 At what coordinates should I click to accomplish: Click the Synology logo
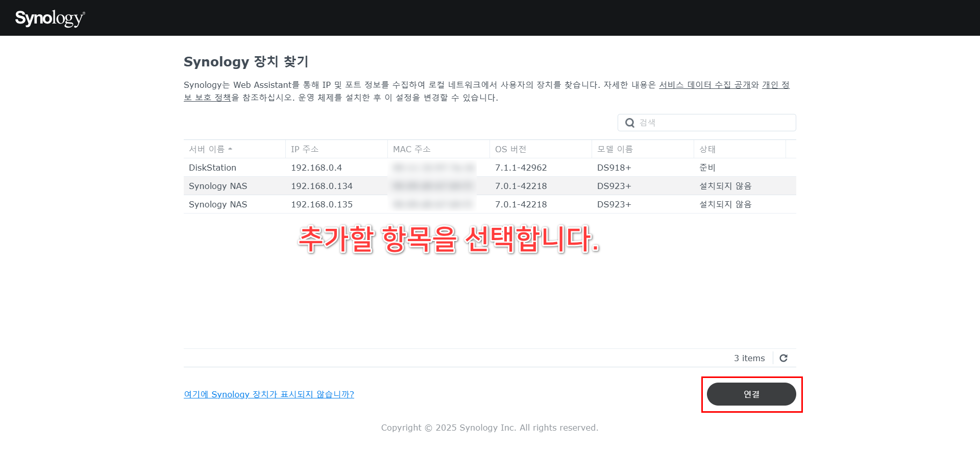(50, 18)
